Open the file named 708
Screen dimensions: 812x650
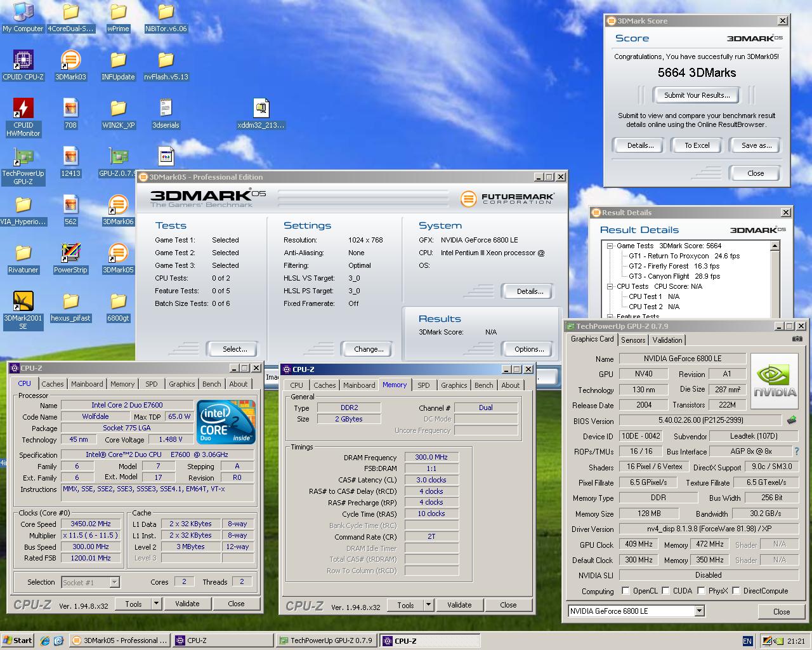coord(70,114)
